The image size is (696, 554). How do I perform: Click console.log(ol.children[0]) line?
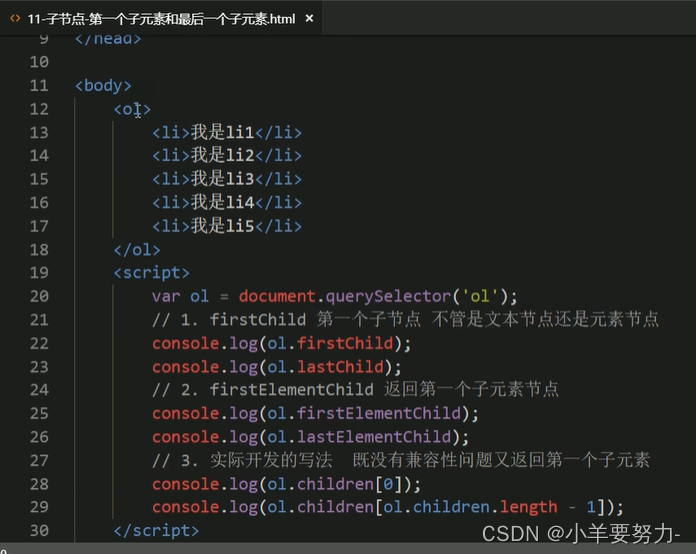point(286,484)
